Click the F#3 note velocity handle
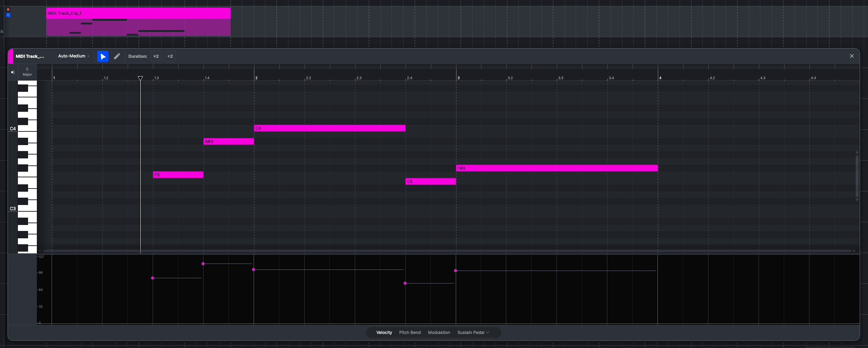 coord(456,271)
